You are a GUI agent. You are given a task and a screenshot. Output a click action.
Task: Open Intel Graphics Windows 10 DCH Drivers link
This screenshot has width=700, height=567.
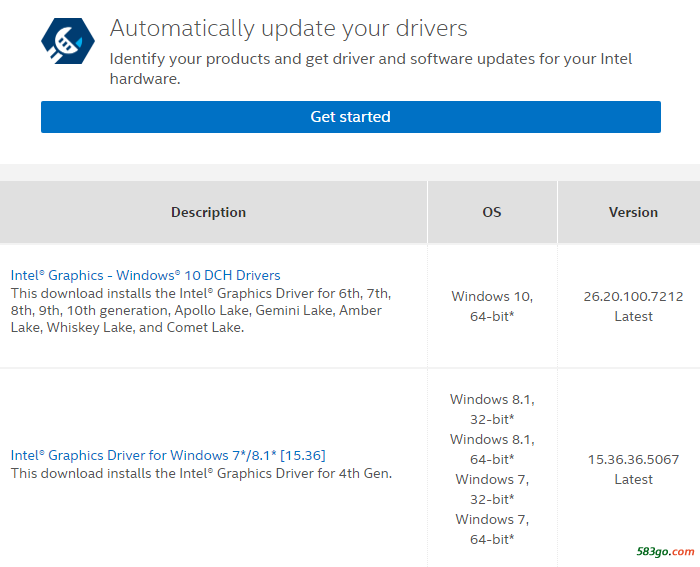tap(146, 275)
